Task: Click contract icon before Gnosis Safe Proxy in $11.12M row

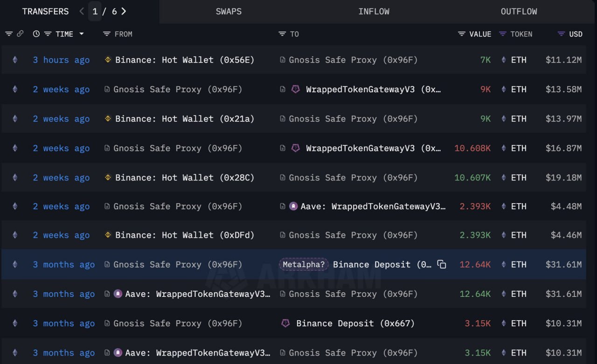Action: (x=282, y=60)
